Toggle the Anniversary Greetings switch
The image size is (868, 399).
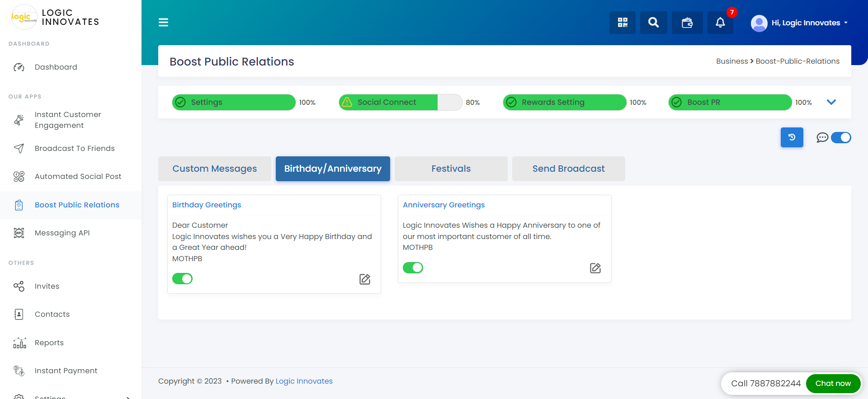413,268
